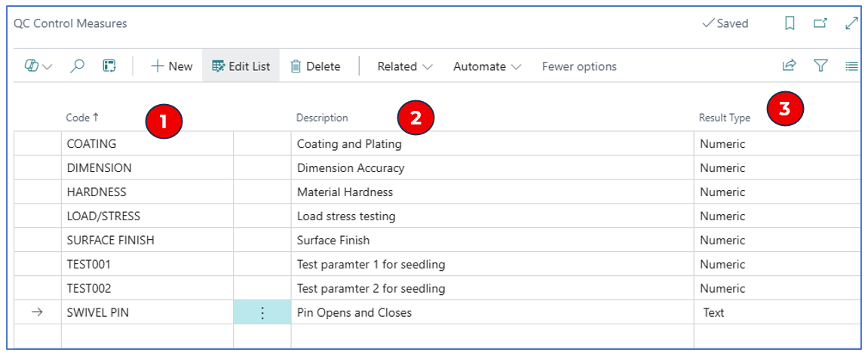
Task: Click the search magnifier icon
Action: [x=77, y=66]
